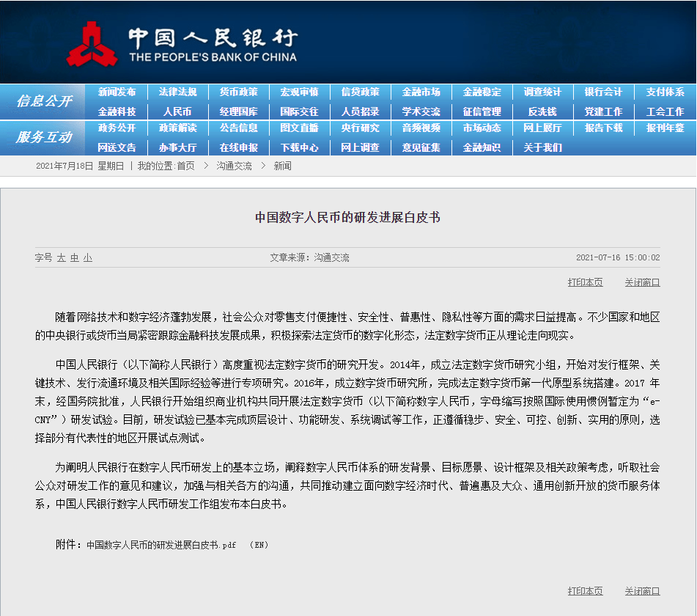The image size is (697, 616).
Task: Go to 下载中心 page
Action: click(299, 147)
